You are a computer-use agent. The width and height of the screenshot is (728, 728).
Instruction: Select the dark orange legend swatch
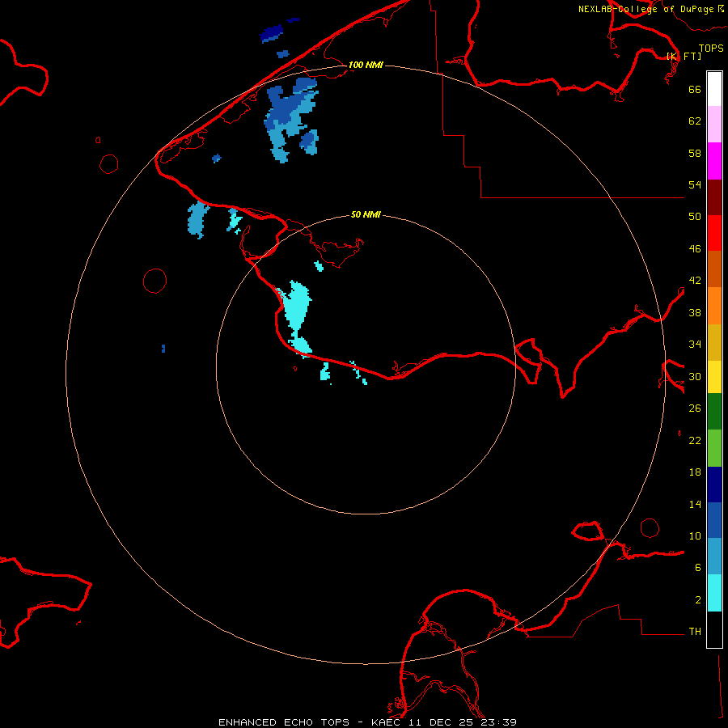[714, 269]
